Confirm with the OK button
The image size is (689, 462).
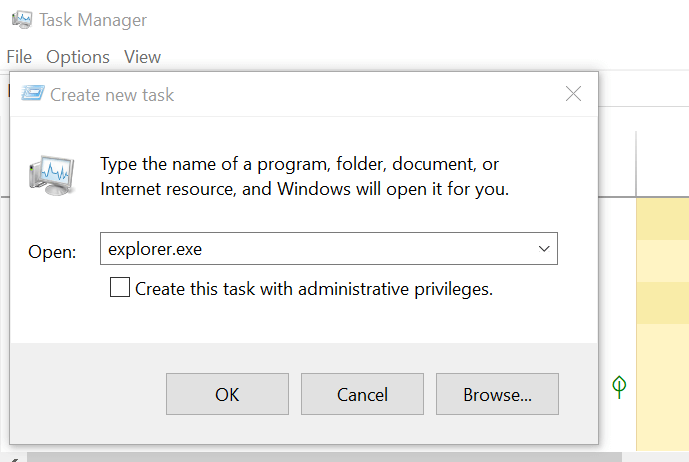227,394
